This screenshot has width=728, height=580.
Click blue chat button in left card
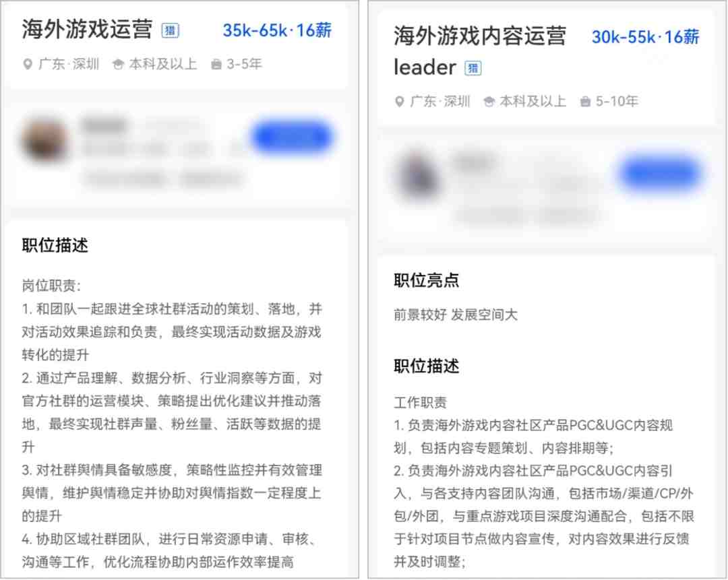293,137
